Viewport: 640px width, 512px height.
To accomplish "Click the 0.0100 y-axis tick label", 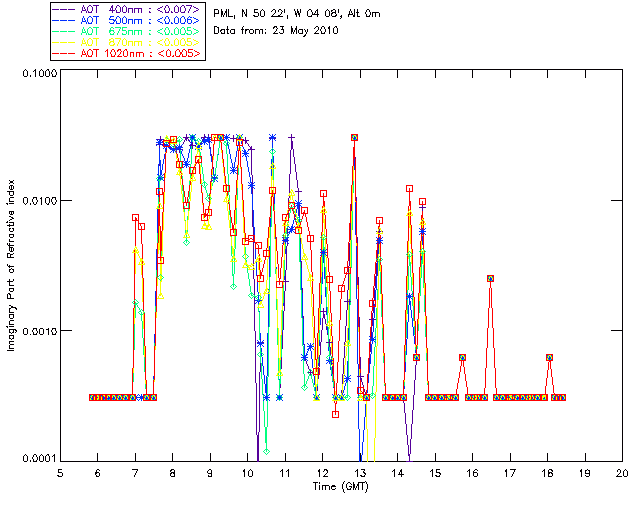I will (38, 202).
